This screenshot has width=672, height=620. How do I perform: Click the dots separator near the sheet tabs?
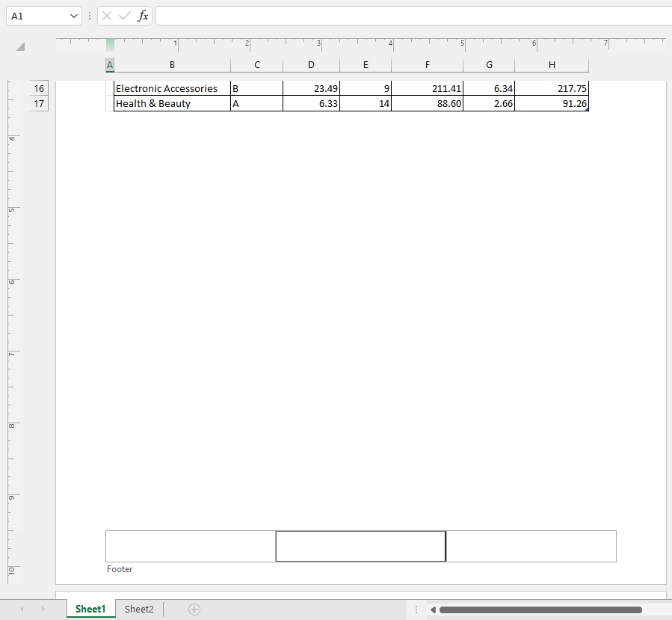tap(416, 609)
